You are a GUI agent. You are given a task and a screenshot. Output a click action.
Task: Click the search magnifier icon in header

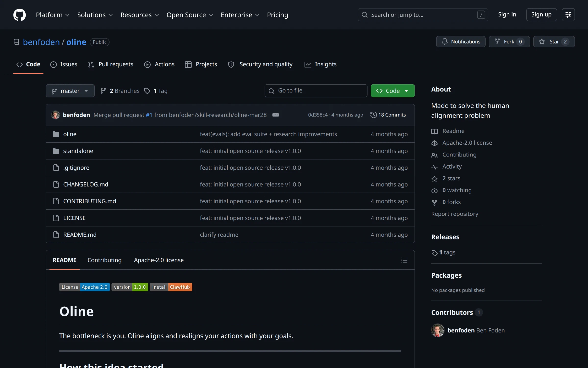(x=365, y=15)
